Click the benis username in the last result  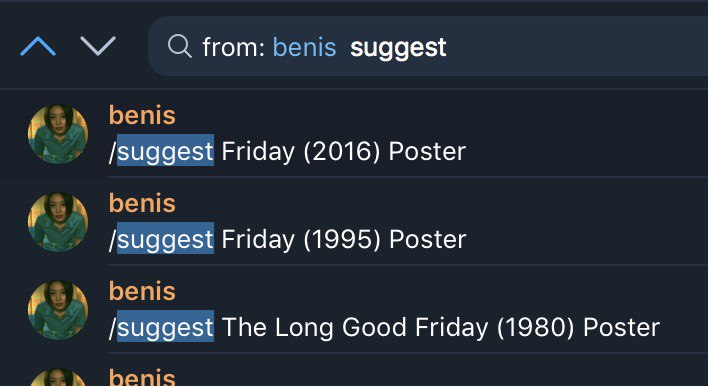pos(142,377)
